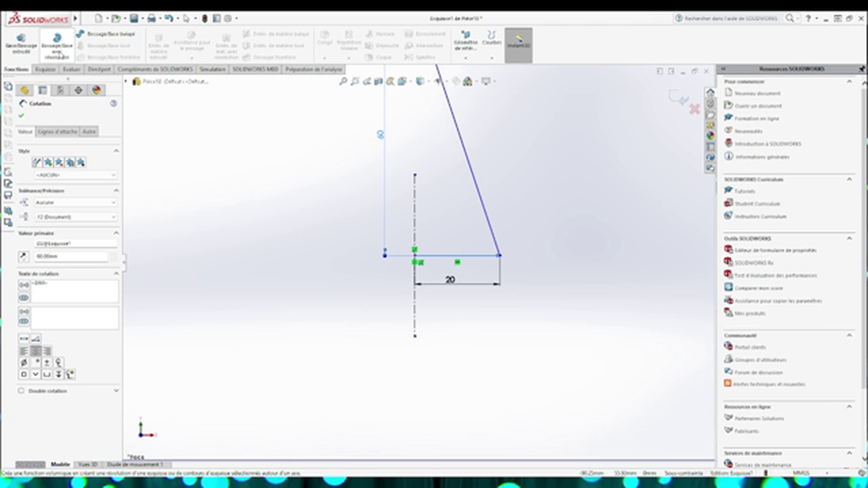Enable the Double cotation checkbox
Screen dimensions: 868x488
(21, 390)
